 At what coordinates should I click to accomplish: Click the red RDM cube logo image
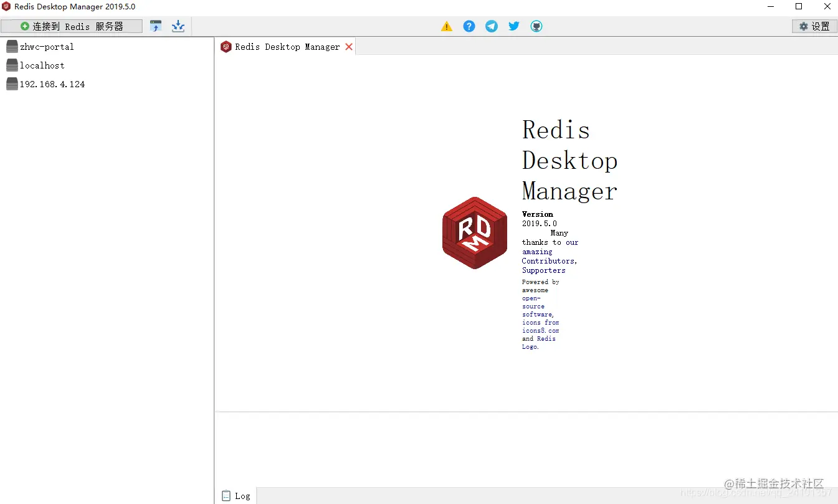coord(475,233)
